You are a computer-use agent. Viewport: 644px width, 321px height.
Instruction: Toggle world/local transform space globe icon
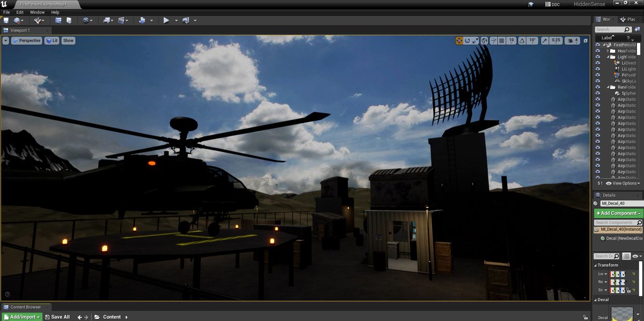pyautogui.click(x=484, y=40)
